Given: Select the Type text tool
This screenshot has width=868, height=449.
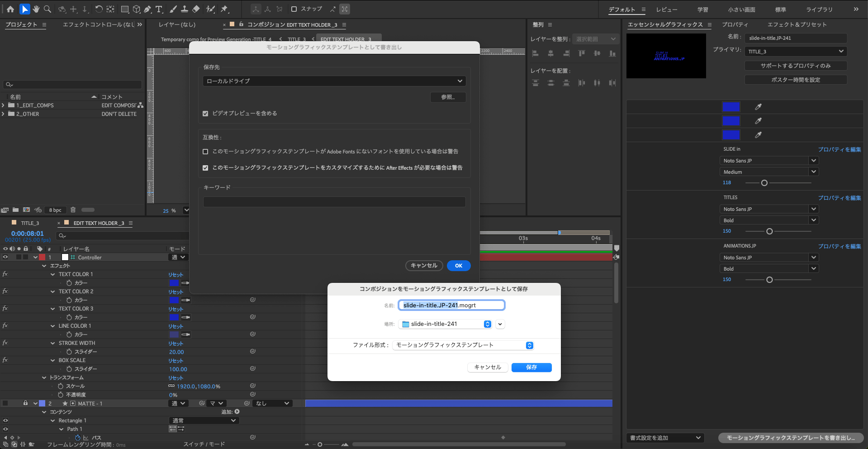Looking at the screenshot, I should click(159, 9).
